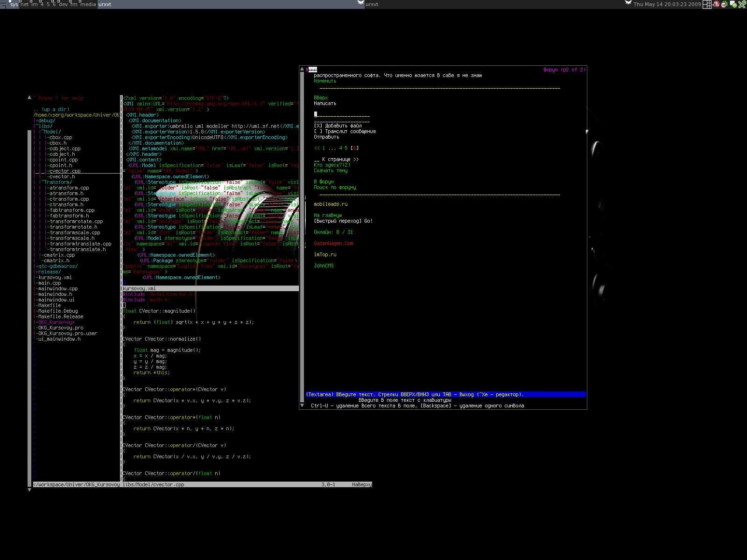Image resolution: width=747 pixels, height=560 pixels.
Task: Switch to the 'im' workspace tag
Action: click(34, 4)
